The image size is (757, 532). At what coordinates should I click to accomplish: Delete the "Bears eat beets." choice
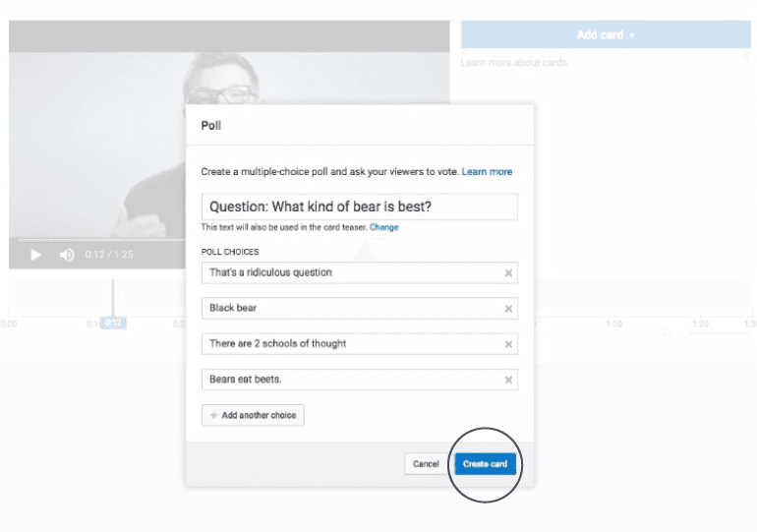click(x=508, y=380)
